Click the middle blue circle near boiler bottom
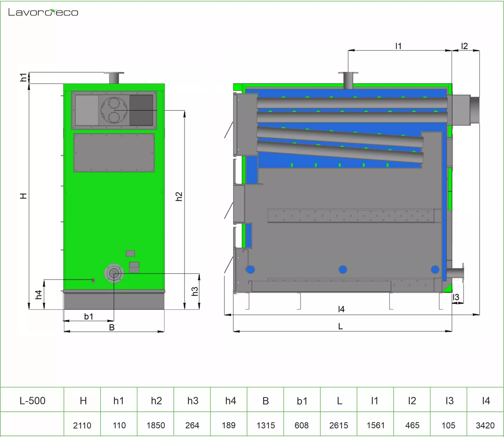The height and width of the screenshot is (437, 504). tap(343, 270)
